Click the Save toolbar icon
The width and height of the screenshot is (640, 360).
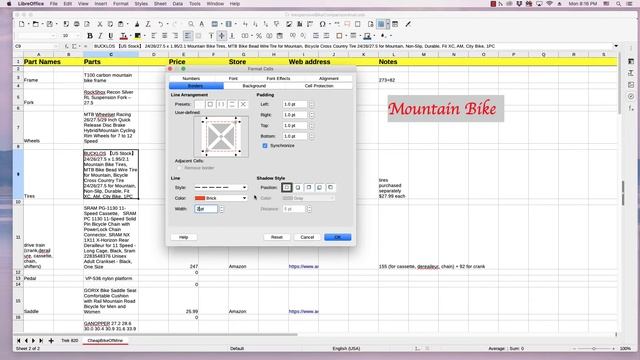point(49,24)
